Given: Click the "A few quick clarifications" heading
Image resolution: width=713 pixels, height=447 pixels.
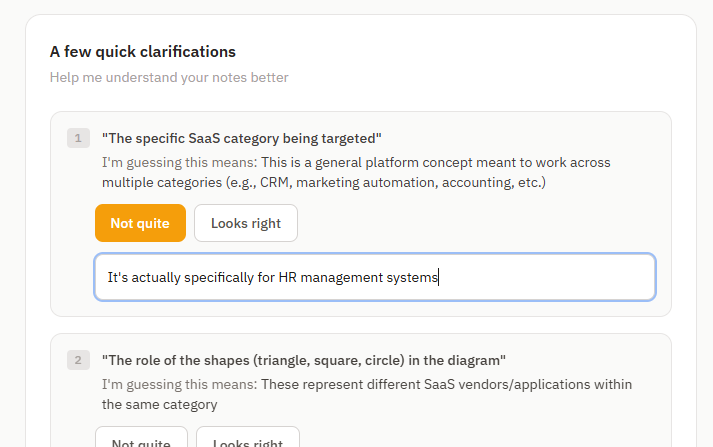Looking at the screenshot, I should click(143, 51).
